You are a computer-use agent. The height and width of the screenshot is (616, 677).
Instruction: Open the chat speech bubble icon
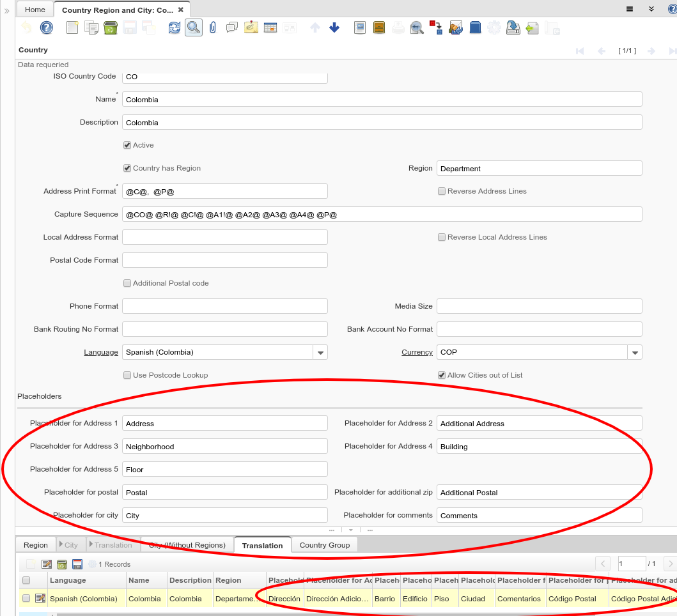pos(231,27)
